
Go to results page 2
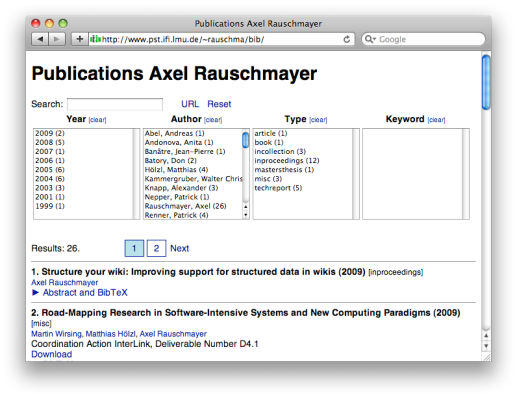tap(156, 248)
